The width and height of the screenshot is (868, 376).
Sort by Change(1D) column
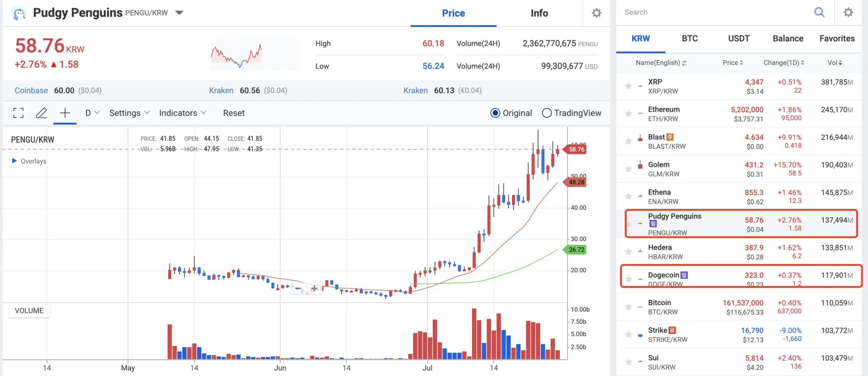(x=784, y=63)
